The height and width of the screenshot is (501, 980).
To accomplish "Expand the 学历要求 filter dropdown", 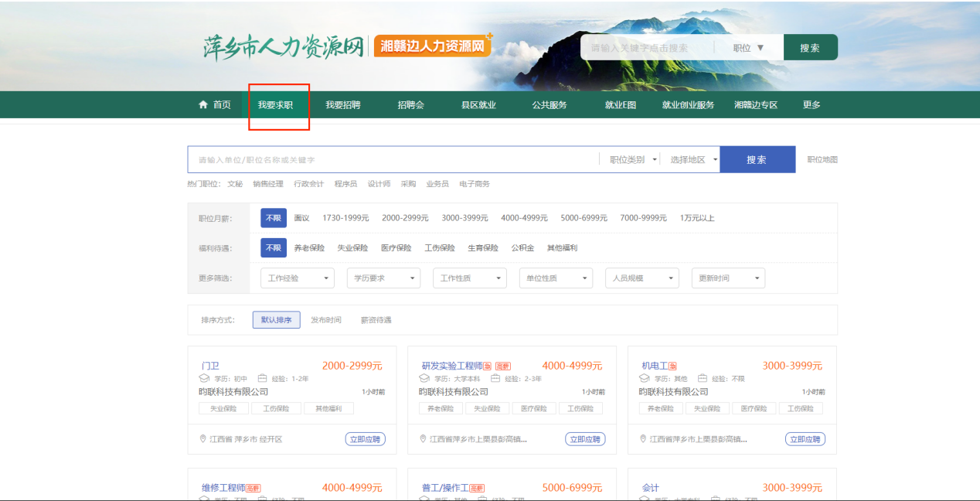I will (x=383, y=278).
